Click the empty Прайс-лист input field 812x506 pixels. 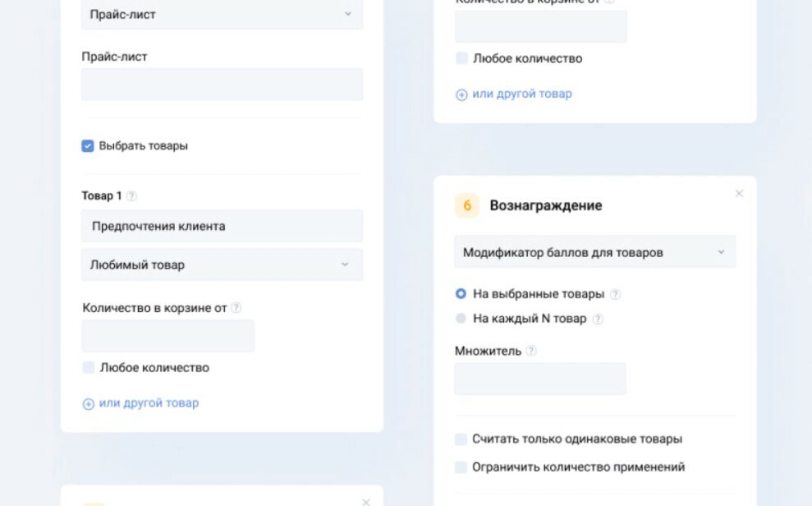pyautogui.click(x=222, y=85)
